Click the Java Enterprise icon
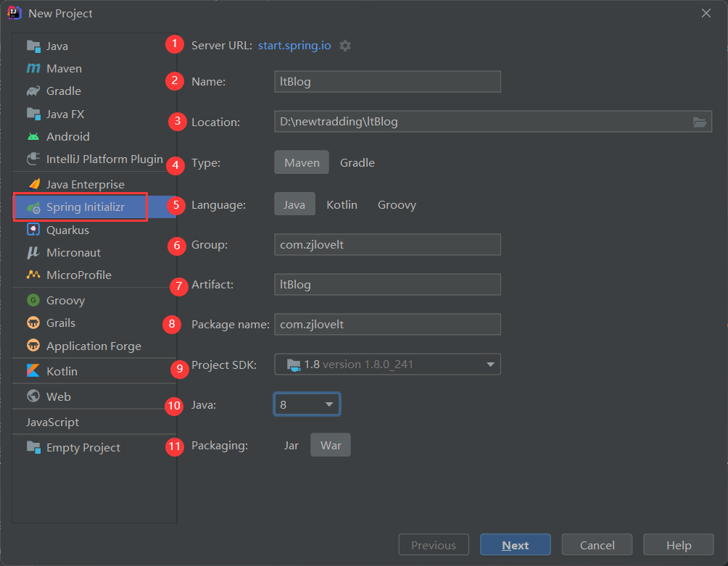The height and width of the screenshot is (566, 728). 34,184
